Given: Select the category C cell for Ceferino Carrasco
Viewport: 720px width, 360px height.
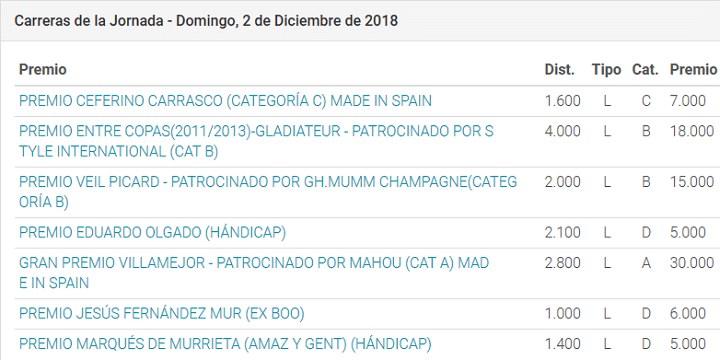Looking at the screenshot, I should click(x=646, y=101).
